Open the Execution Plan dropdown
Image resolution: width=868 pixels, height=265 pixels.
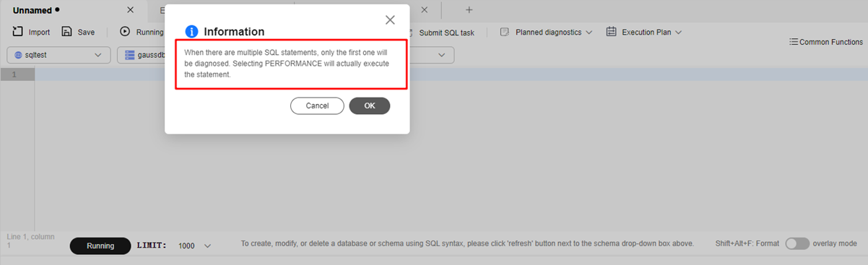[x=678, y=32]
